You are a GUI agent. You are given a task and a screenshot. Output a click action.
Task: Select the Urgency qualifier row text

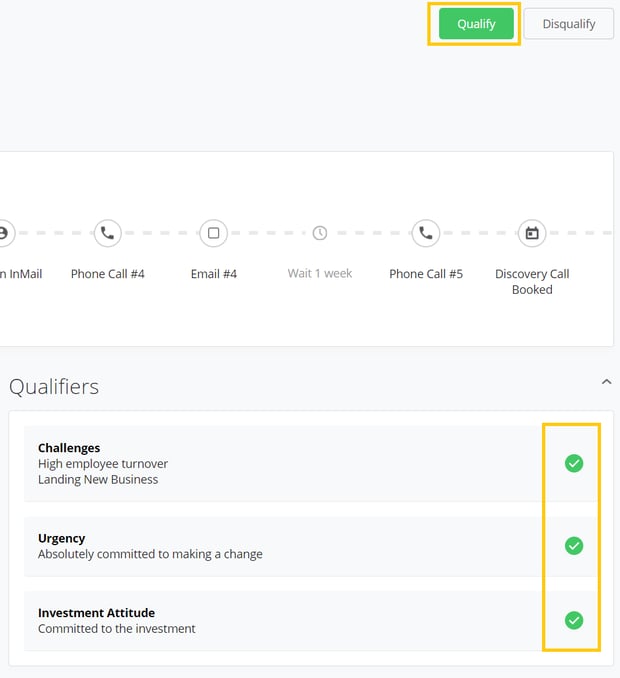[x=150, y=546]
